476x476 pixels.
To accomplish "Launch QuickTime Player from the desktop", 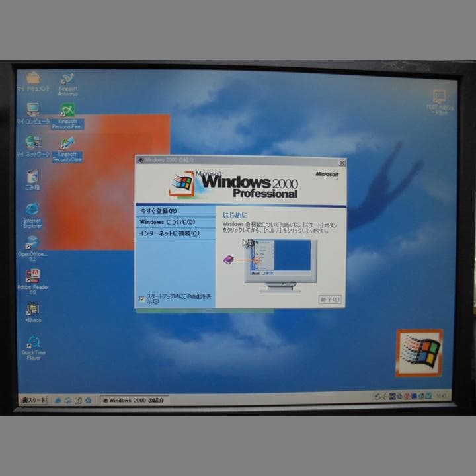I will 34,348.
